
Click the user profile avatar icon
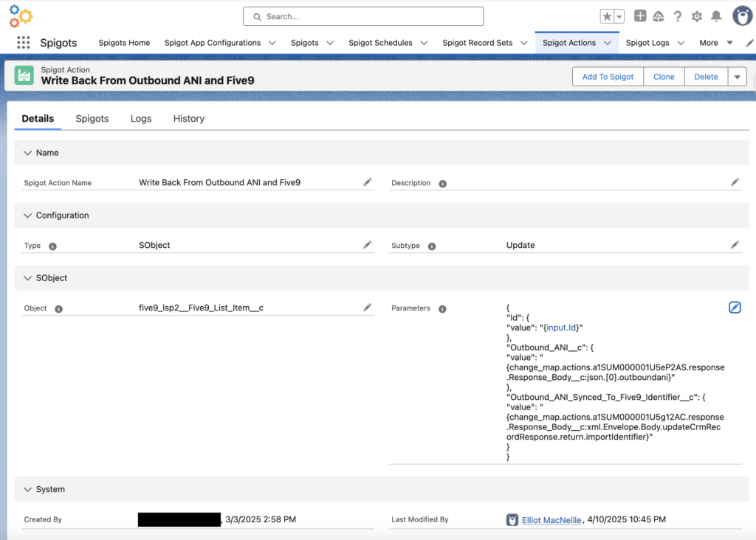[x=743, y=16]
